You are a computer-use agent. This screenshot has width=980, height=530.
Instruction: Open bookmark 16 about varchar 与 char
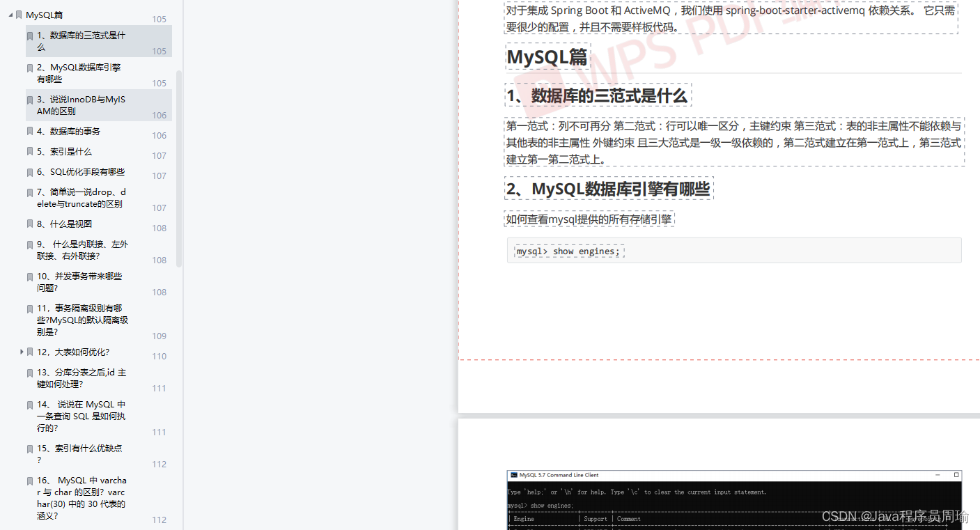click(81, 498)
